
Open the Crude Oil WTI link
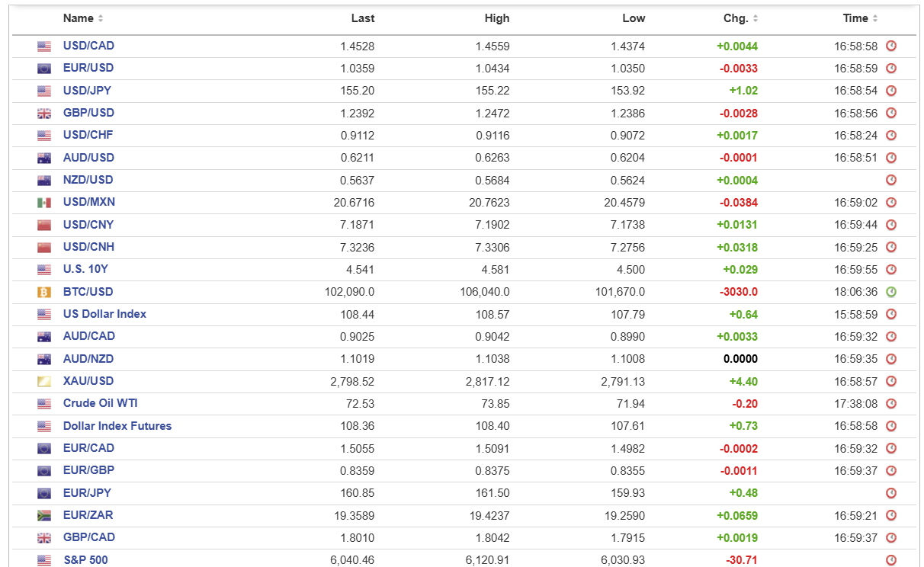pos(100,403)
